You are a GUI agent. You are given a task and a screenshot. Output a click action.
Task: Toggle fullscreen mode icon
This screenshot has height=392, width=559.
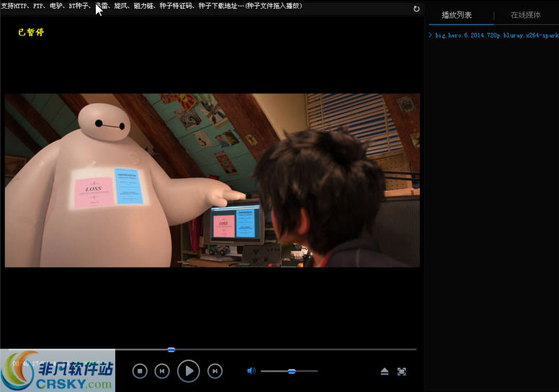tap(402, 372)
